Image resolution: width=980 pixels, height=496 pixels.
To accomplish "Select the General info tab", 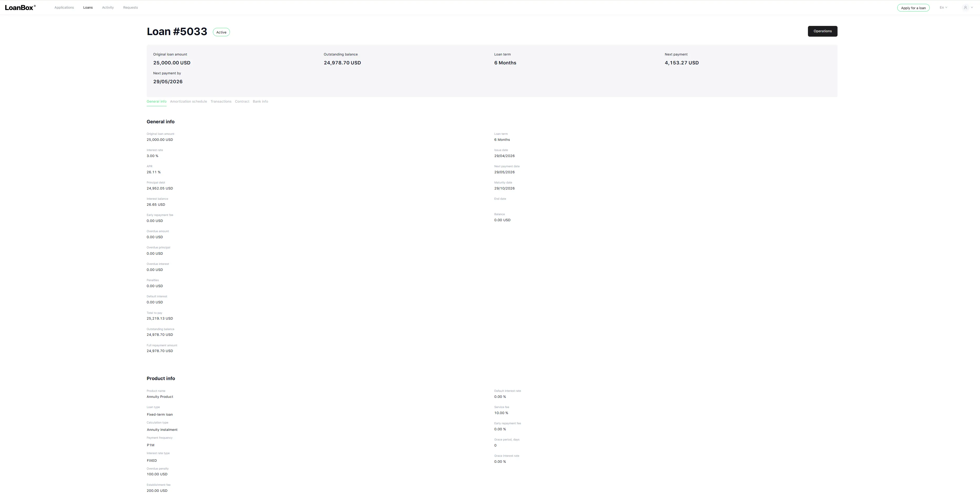I will tap(156, 102).
